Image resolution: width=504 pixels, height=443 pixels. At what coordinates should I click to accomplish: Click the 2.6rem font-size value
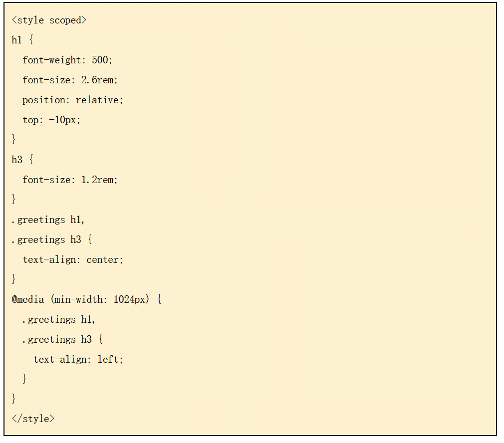point(99,80)
